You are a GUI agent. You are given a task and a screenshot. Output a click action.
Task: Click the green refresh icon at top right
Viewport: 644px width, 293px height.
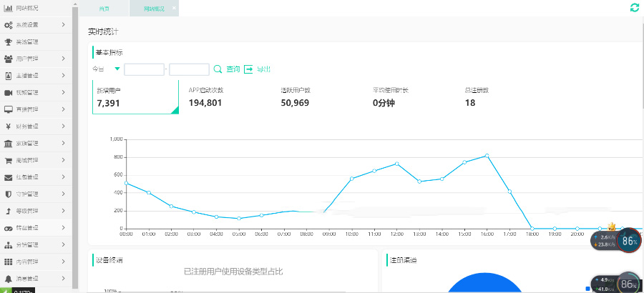[x=635, y=7]
